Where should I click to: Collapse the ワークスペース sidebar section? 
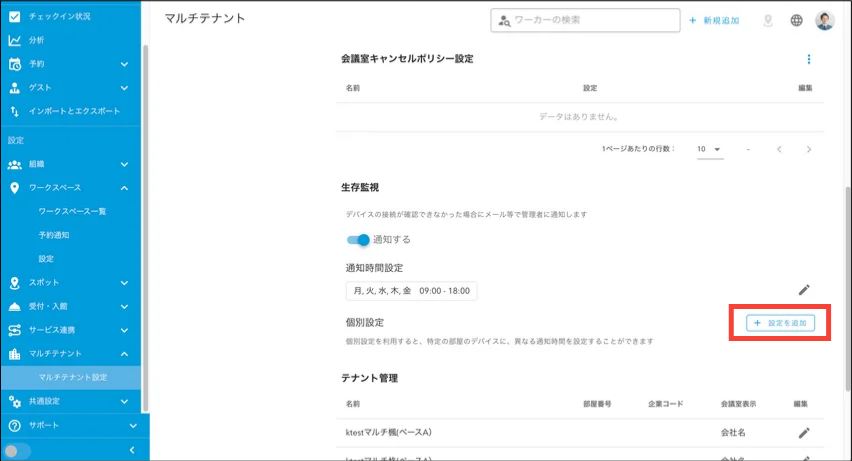coord(124,187)
